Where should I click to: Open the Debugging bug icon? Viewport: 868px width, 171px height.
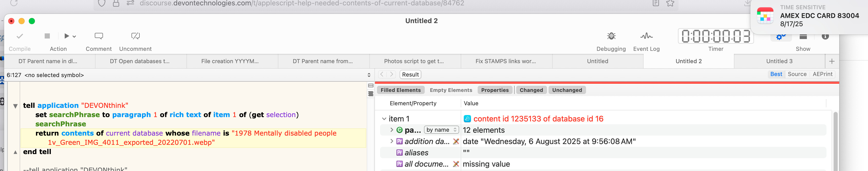tap(611, 36)
